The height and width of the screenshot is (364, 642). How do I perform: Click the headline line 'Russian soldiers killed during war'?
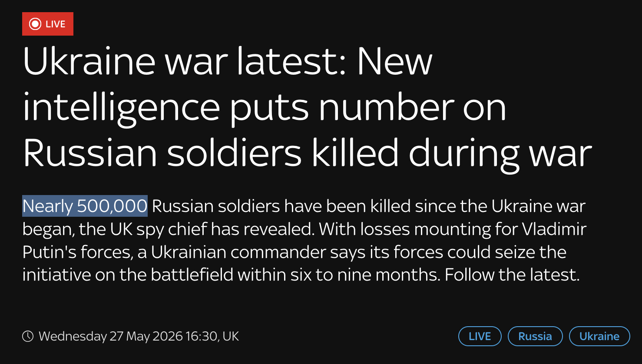307,154
